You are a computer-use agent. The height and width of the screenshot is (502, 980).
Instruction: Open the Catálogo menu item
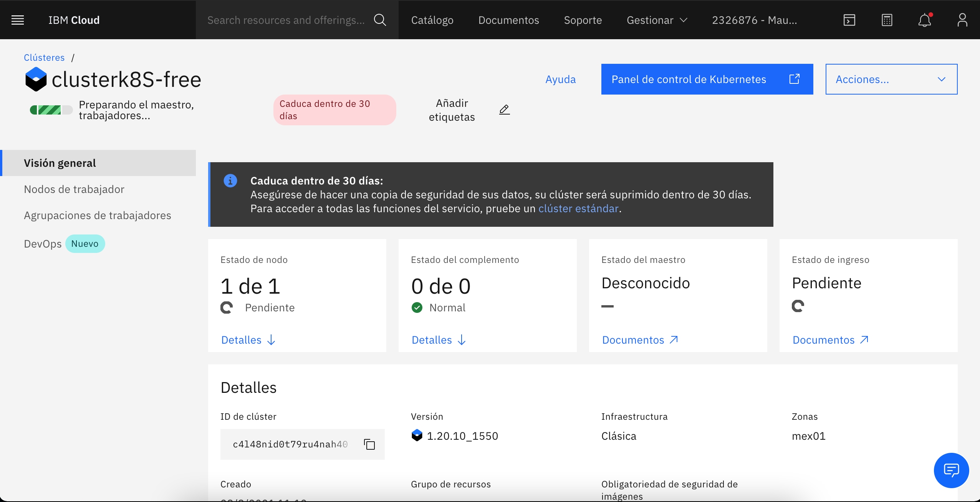tap(432, 20)
